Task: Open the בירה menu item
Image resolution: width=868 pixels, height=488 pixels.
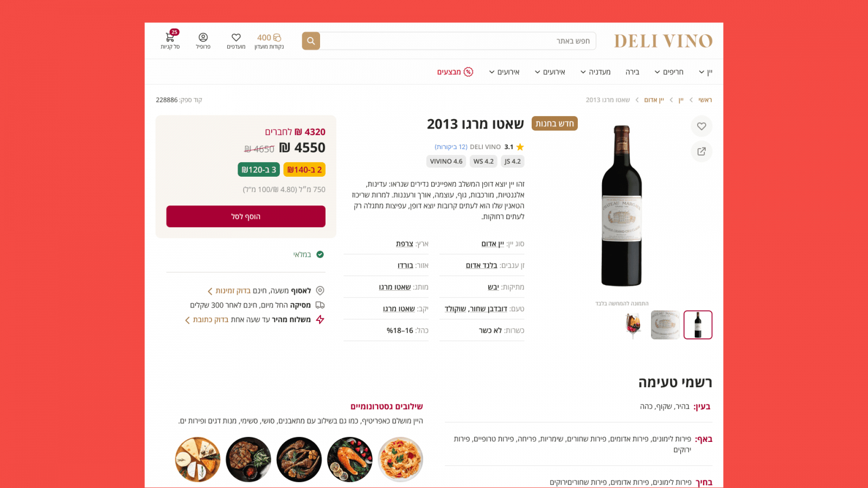Action: [632, 72]
